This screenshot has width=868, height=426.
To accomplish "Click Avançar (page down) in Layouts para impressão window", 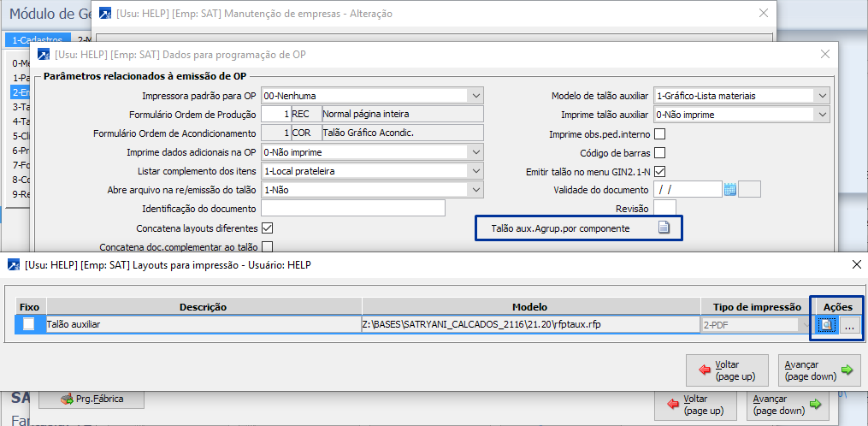I will coord(819,370).
